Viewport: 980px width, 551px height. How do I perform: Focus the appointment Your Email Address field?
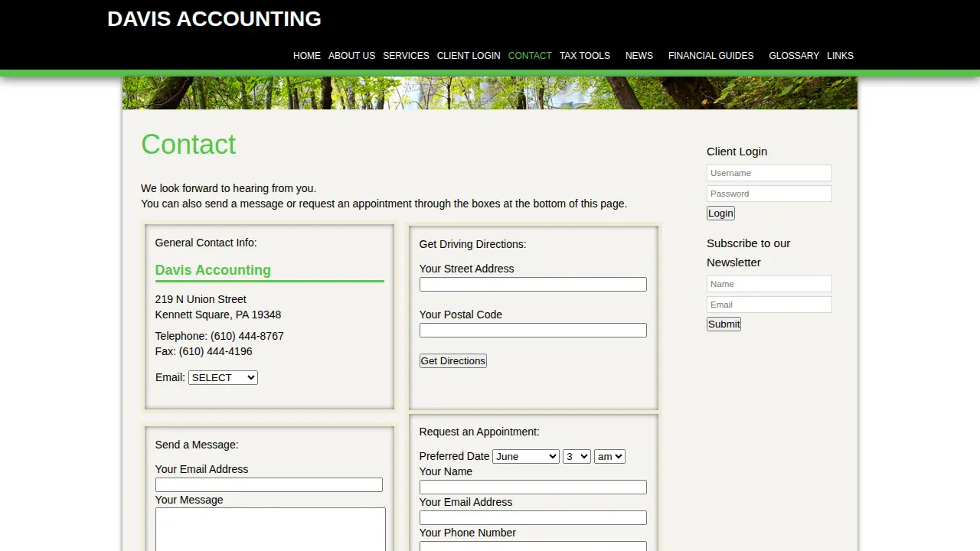(x=533, y=518)
